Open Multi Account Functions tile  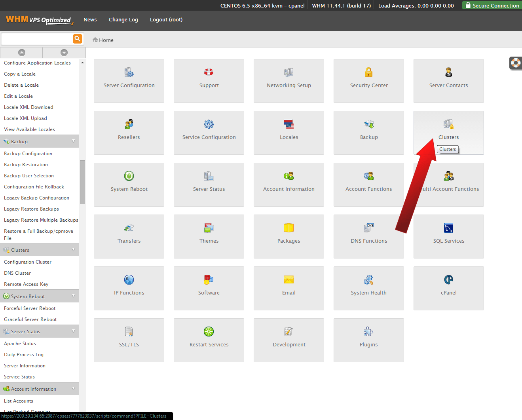pos(449,184)
